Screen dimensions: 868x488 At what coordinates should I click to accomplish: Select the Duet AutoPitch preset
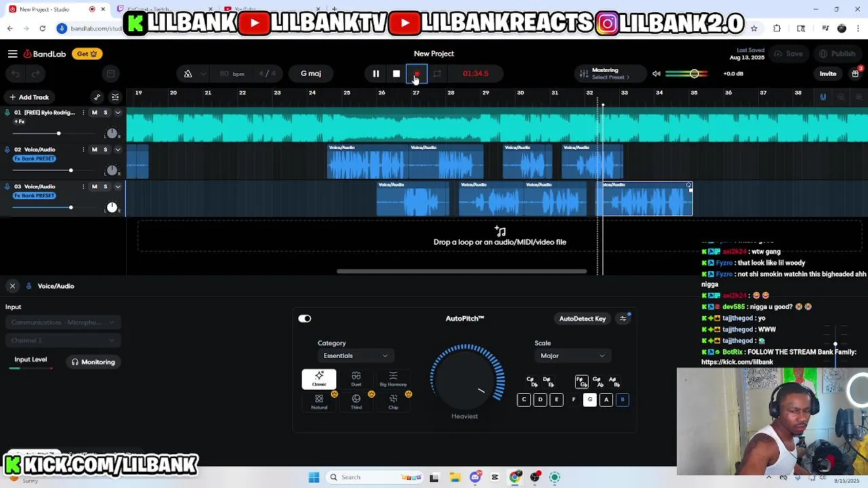tap(356, 380)
